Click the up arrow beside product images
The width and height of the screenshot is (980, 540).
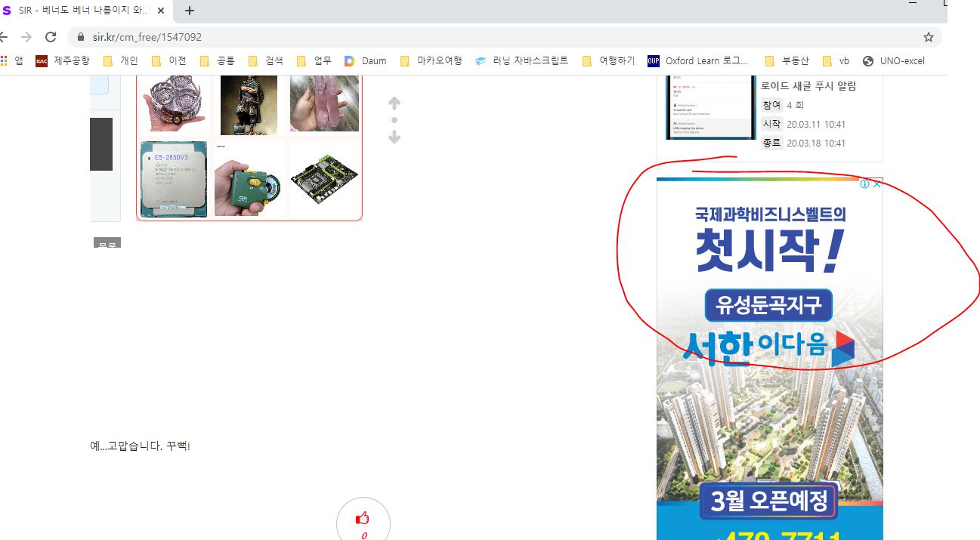(394, 103)
